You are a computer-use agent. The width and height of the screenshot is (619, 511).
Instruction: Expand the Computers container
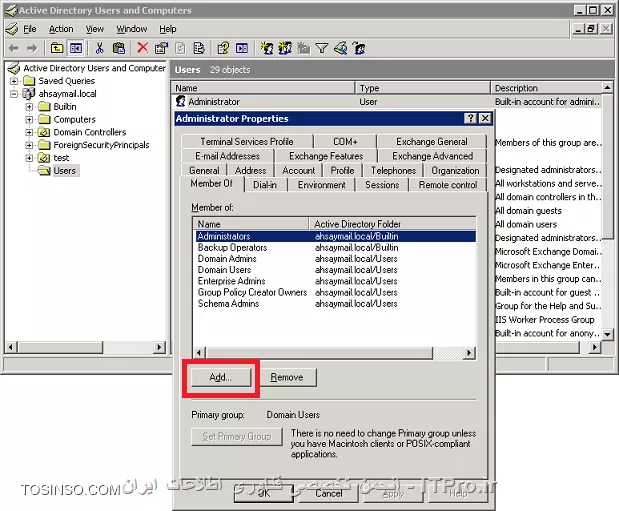coord(29,119)
